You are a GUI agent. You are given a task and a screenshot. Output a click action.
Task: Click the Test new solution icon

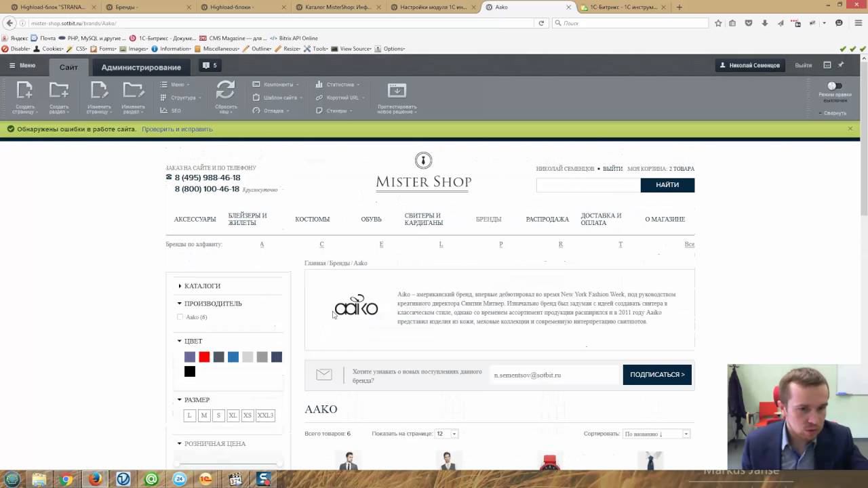[397, 91]
